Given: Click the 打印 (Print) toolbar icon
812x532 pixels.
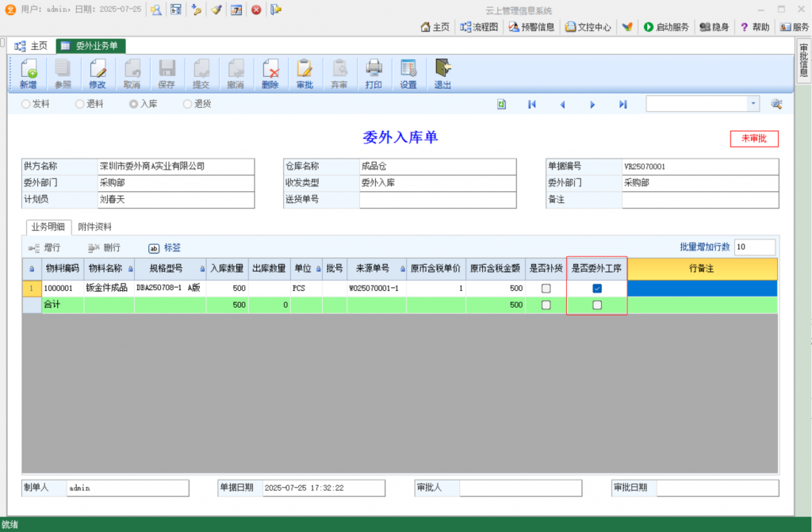Looking at the screenshot, I should pyautogui.click(x=373, y=74).
